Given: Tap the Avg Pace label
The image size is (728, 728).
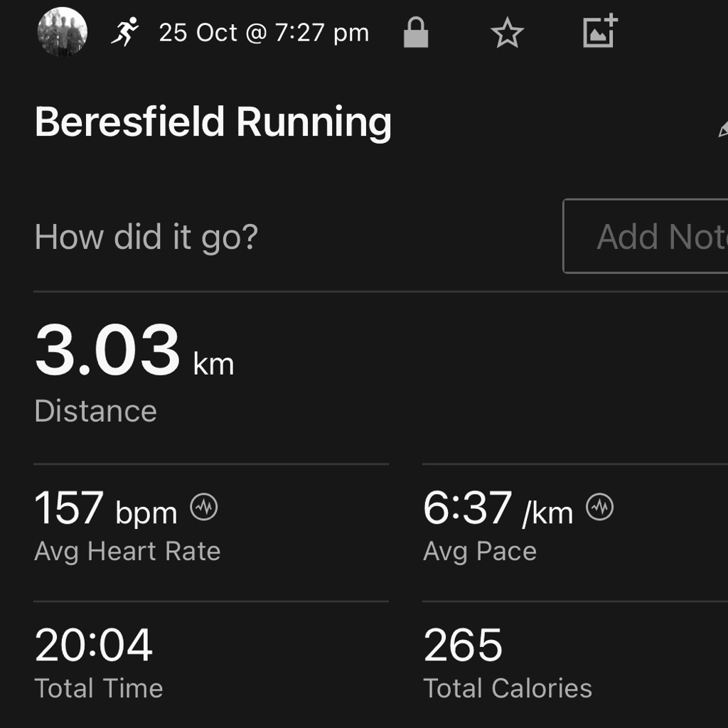Looking at the screenshot, I should tap(480, 552).
